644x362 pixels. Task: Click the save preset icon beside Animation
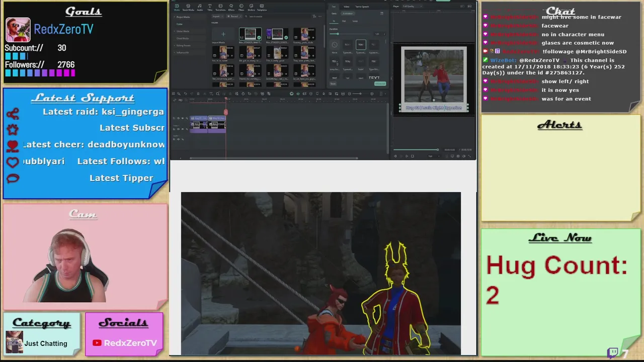pos(382,14)
